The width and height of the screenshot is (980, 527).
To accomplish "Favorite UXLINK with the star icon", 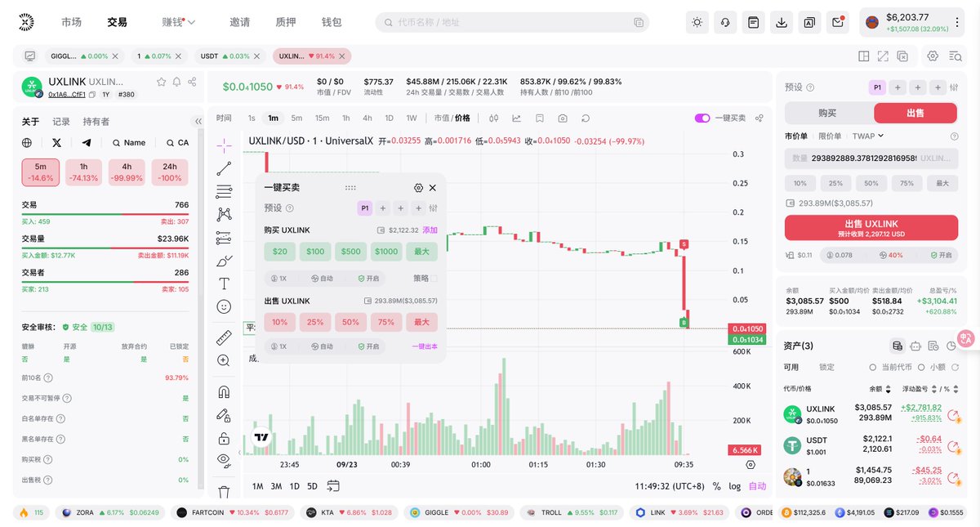I will pos(162,82).
